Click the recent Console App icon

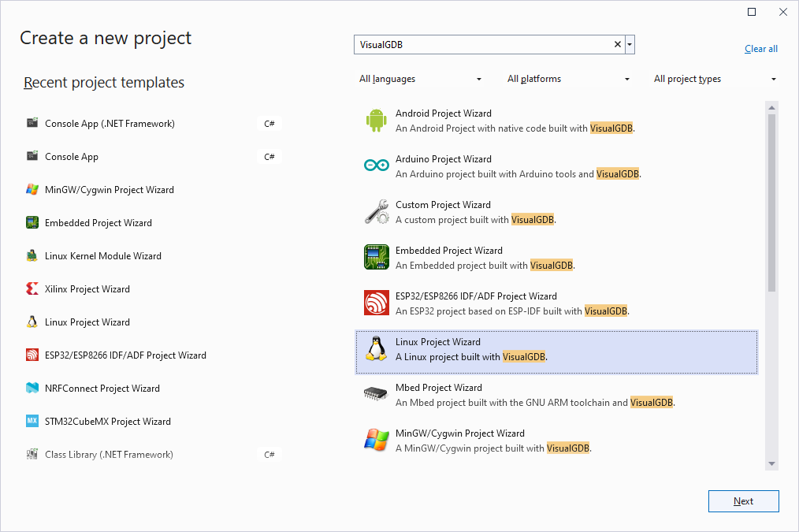point(32,156)
